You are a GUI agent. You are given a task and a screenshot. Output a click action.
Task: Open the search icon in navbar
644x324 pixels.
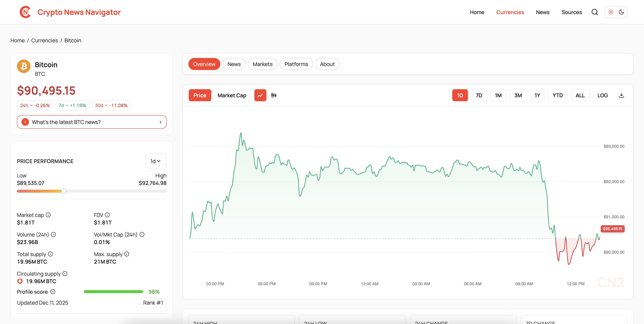[595, 12]
